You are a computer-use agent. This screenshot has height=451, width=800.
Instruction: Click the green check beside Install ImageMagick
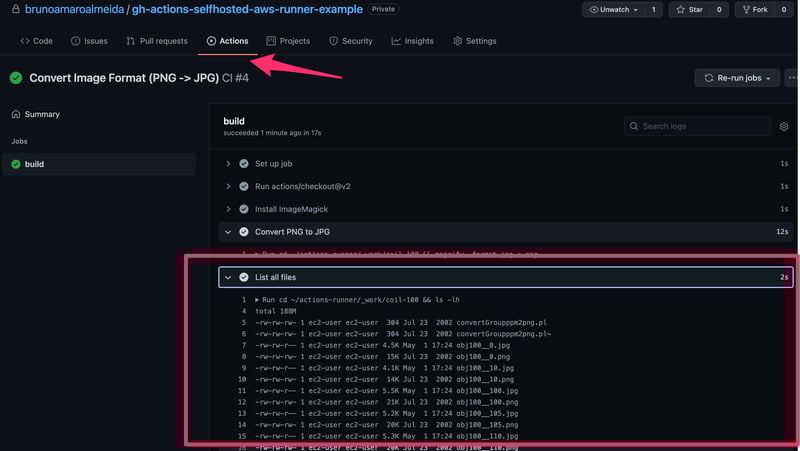coord(243,209)
